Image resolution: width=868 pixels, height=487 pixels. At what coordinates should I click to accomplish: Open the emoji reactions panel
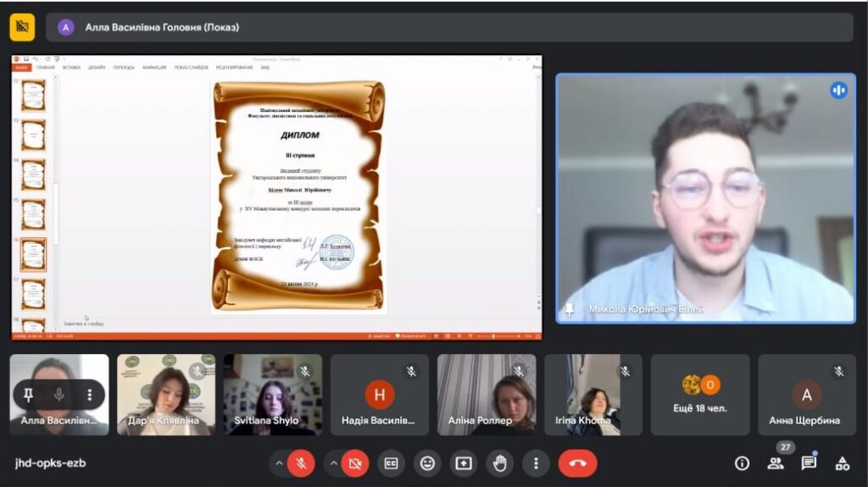pos(427,463)
